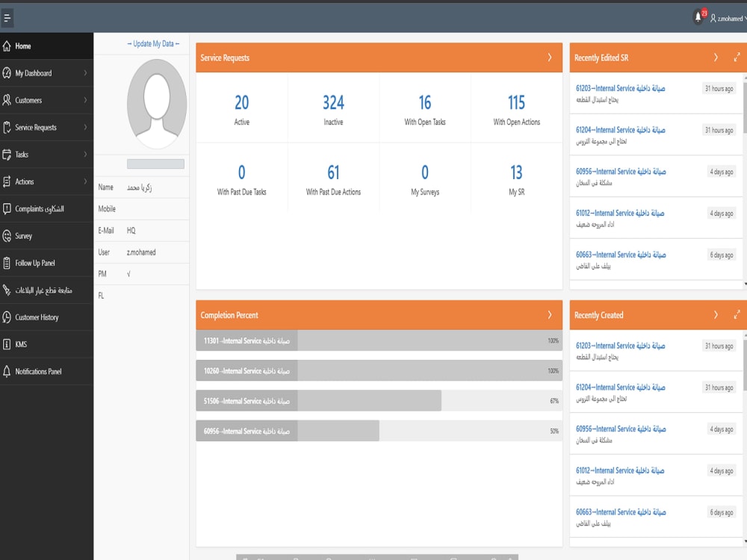The height and width of the screenshot is (560, 747).
Task: Click the Customer History clock icon
Action: pyautogui.click(x=7, y=317)
